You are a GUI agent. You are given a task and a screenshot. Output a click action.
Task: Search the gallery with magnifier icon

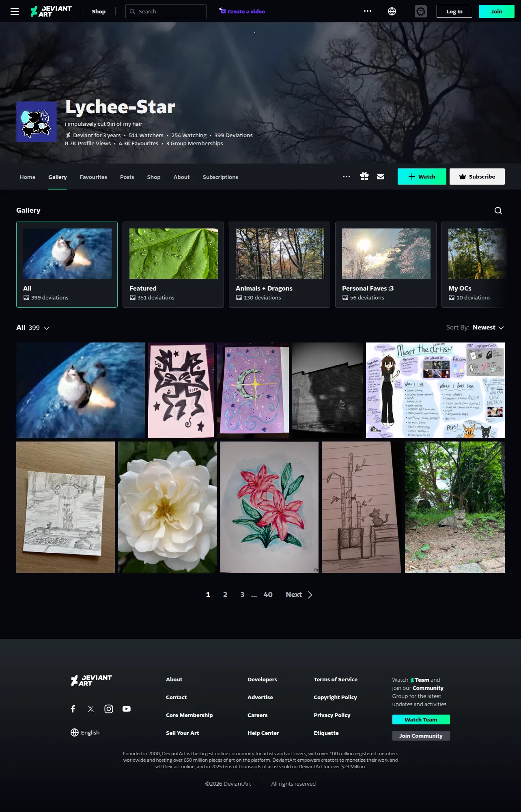[x=498, y=211]
